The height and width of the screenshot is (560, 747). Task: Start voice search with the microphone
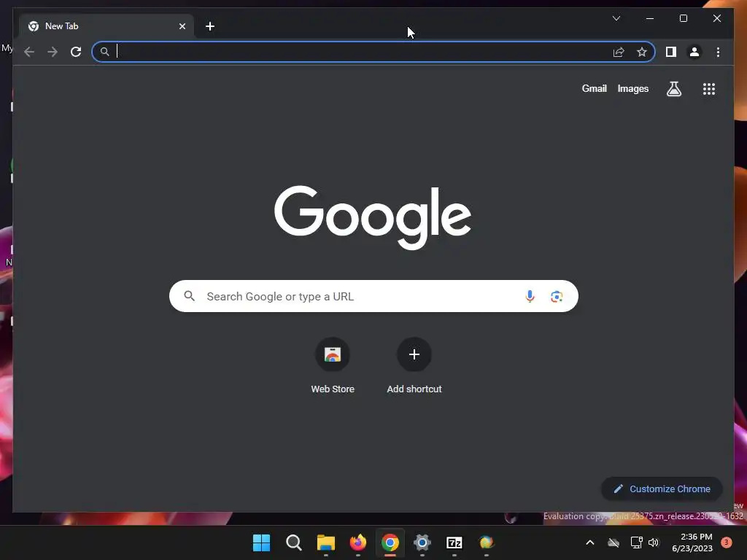tap(530, 296)
